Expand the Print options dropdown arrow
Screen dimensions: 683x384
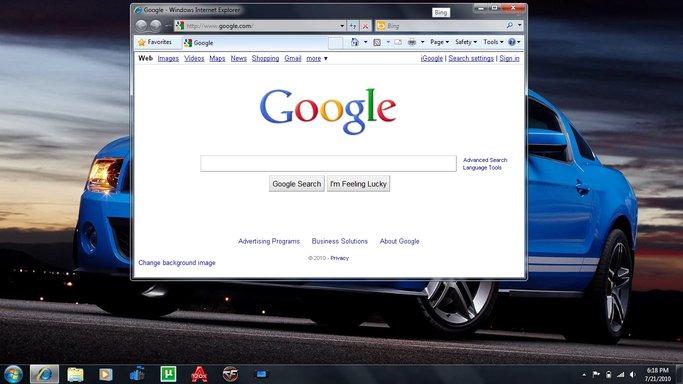(x=422, y=42)
